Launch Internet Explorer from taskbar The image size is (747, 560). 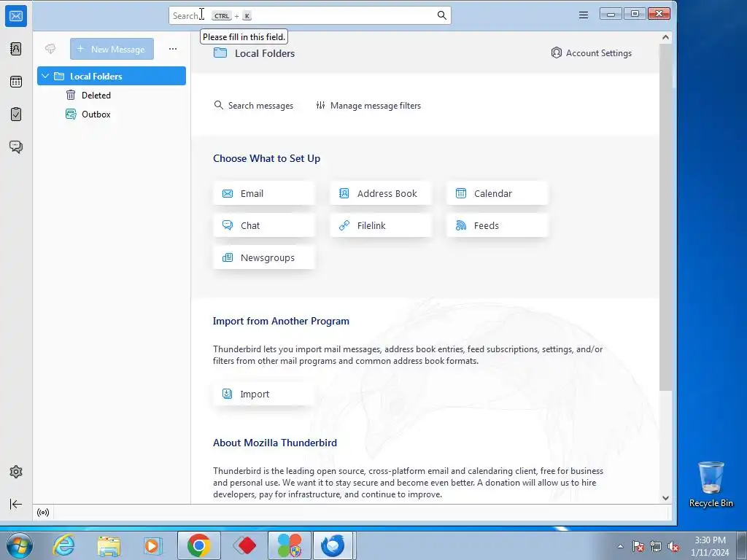(63, 545)
